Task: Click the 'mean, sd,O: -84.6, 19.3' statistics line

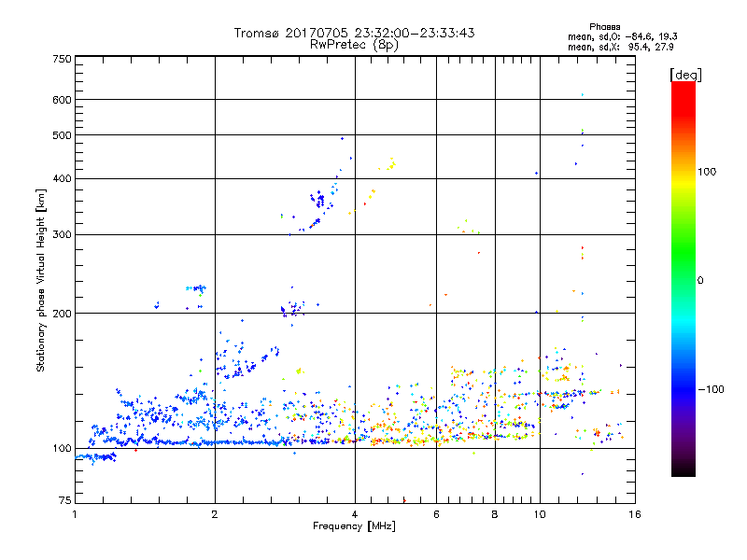Action: pos(622,36)
